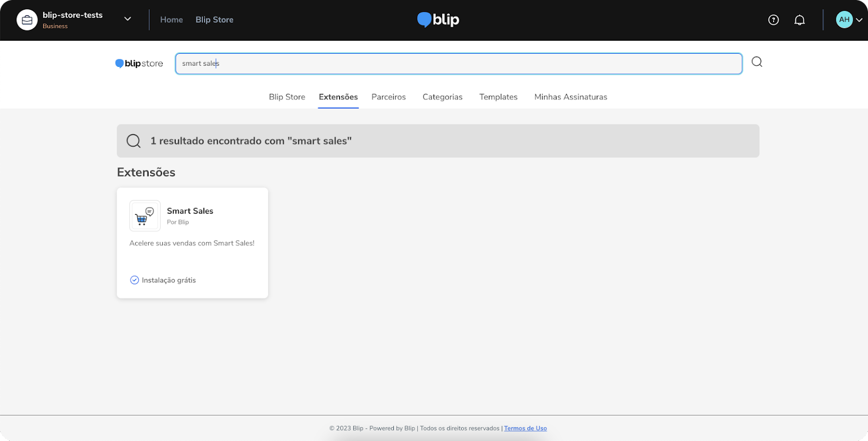Image resolution: width=868 pixels, height=441 pixels.
Task: Select the Templates tab
Action: coord(498,97)
